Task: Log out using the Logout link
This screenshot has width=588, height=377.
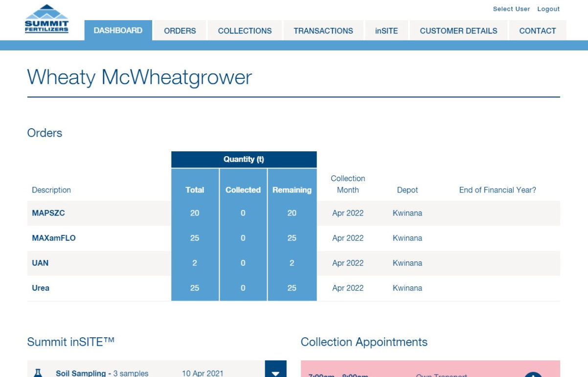Action: coord(548,9)
